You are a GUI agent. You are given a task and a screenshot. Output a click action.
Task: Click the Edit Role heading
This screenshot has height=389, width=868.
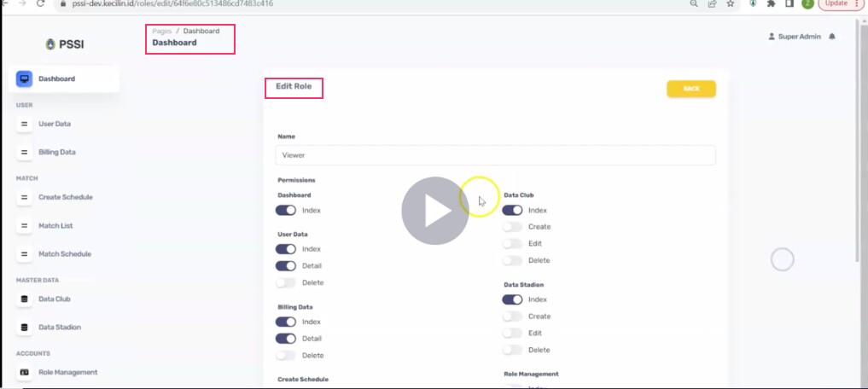click(x=294, y=86)
